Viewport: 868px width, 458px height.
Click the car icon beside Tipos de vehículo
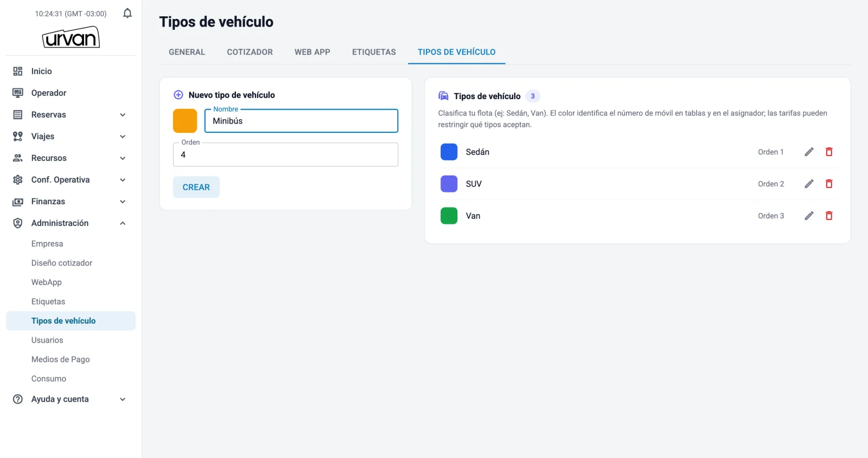click(x=443, y=96)
